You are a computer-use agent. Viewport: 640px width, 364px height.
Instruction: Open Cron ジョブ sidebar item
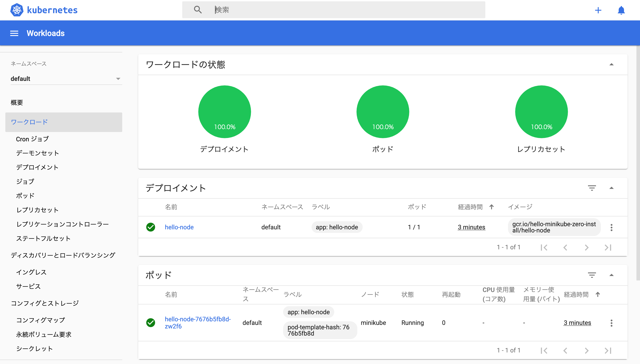[x=32, y=139]
